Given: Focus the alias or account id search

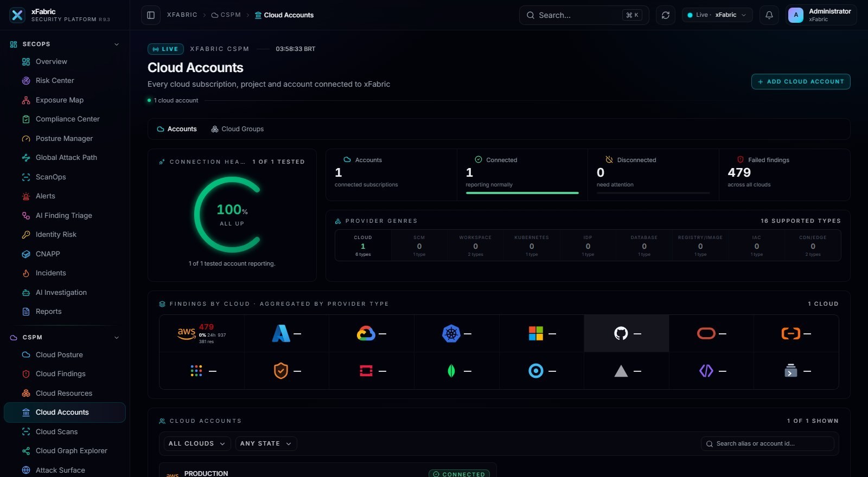Looking at the screenshot, I should 768,443.
